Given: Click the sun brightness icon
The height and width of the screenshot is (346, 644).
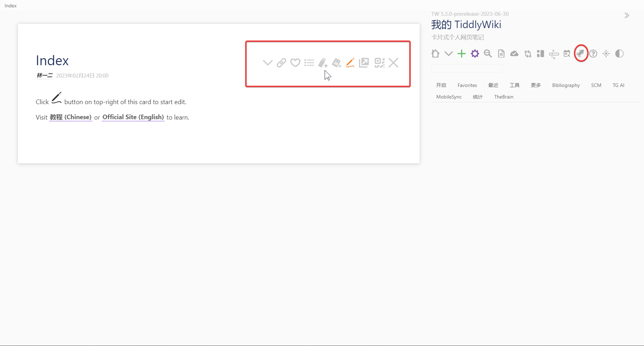Looking at the screenshot, I should (606, 54).
